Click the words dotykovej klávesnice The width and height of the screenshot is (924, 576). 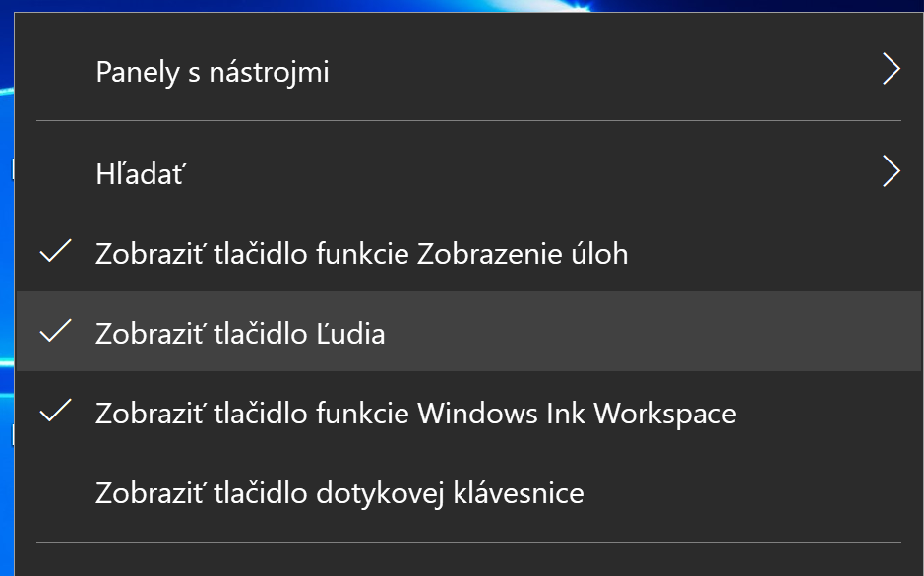coord(450,493)
